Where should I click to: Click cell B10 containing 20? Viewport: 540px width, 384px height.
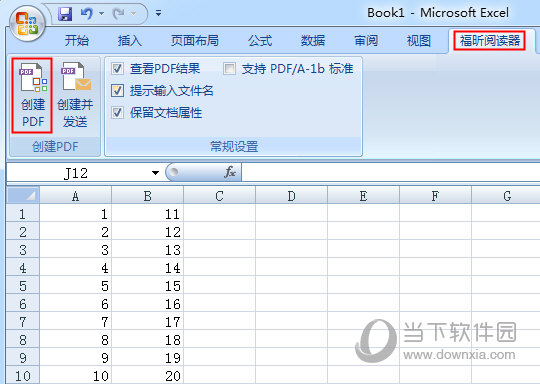(147, 375)
